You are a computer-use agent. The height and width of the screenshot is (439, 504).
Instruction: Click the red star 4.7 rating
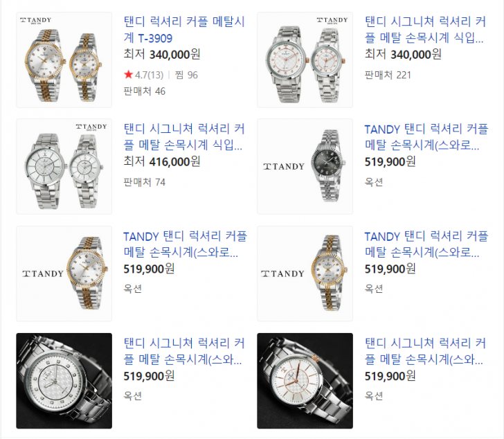[x=143, y=75]
